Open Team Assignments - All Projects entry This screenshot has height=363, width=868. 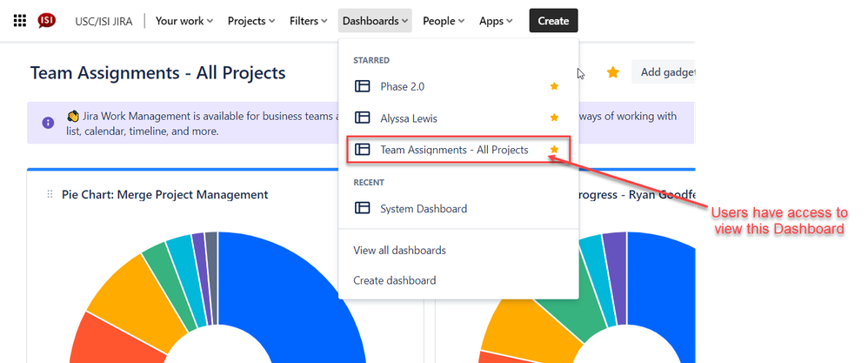[x=457, y=150]
